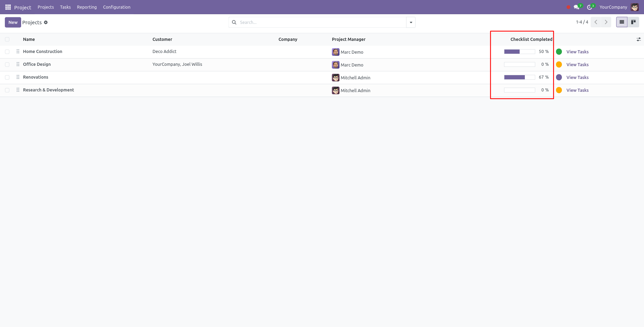Sort by Customer column header

click(x=162, y=39)
